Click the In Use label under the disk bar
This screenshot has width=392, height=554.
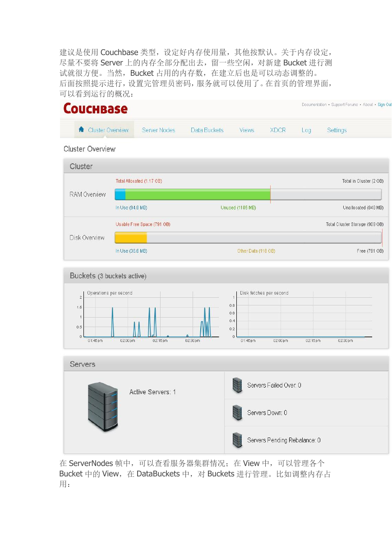point(131,251)
